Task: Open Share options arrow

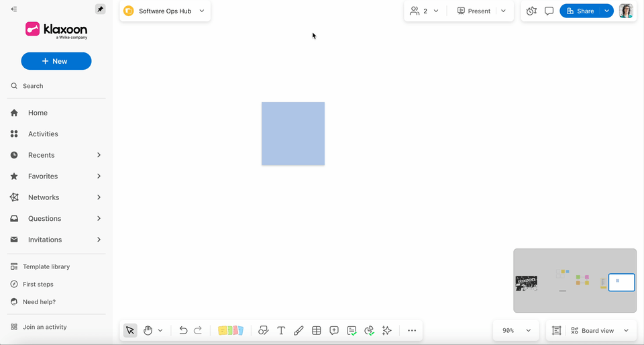Action: [x=606, y=11]
